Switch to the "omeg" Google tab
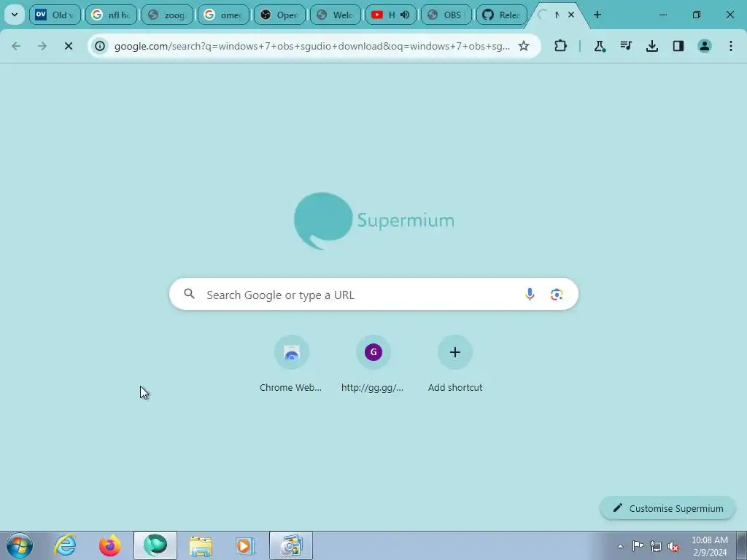The width and height of the screenshot is (747, 560). [223, 15]
